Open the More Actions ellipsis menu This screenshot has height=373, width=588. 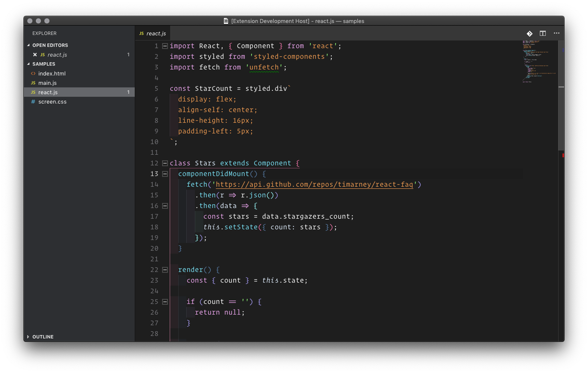point(556,33)
